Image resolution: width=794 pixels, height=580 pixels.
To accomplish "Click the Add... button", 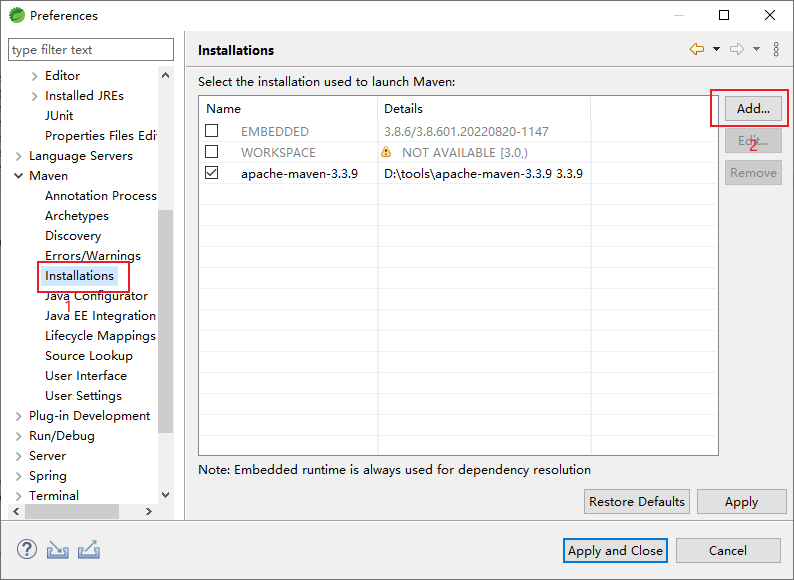I will coord(753,108).
